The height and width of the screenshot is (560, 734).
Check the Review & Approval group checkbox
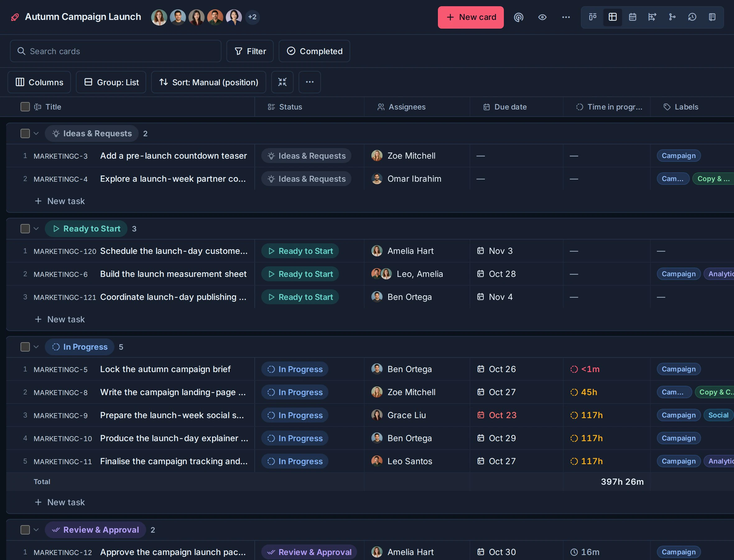tap(25, 530)
